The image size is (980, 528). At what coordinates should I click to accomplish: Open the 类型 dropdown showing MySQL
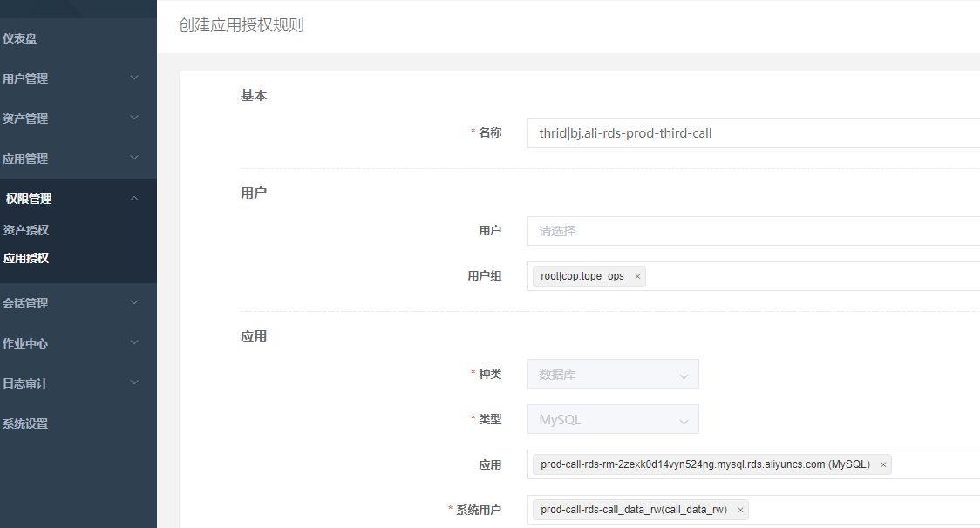pos(613,419)
